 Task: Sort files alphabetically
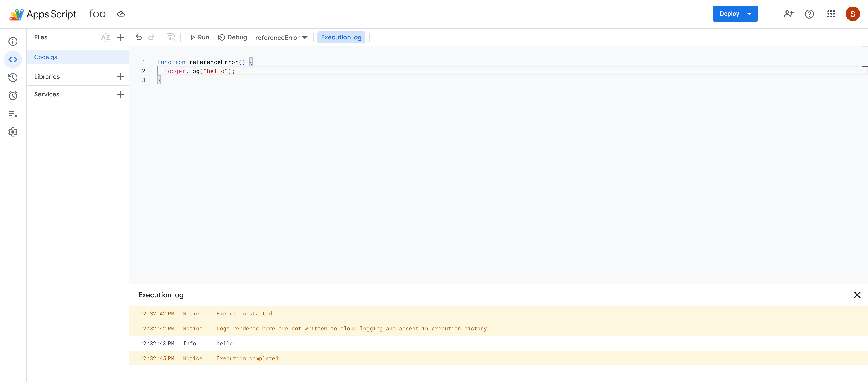tap(105, 37)
